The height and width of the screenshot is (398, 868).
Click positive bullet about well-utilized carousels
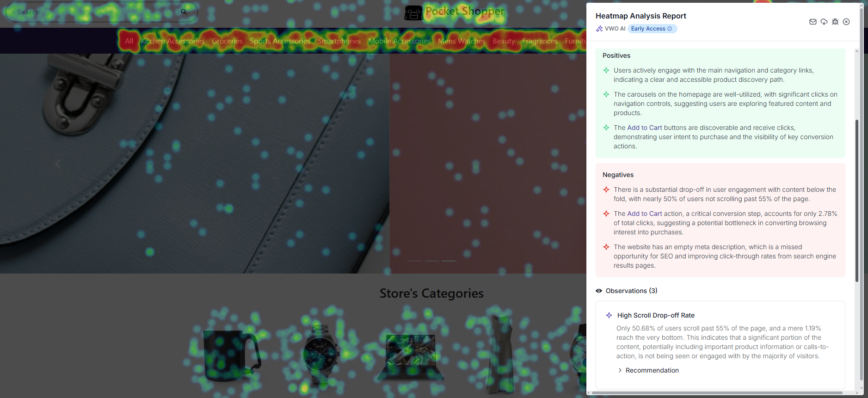click(x=726, y=104)
